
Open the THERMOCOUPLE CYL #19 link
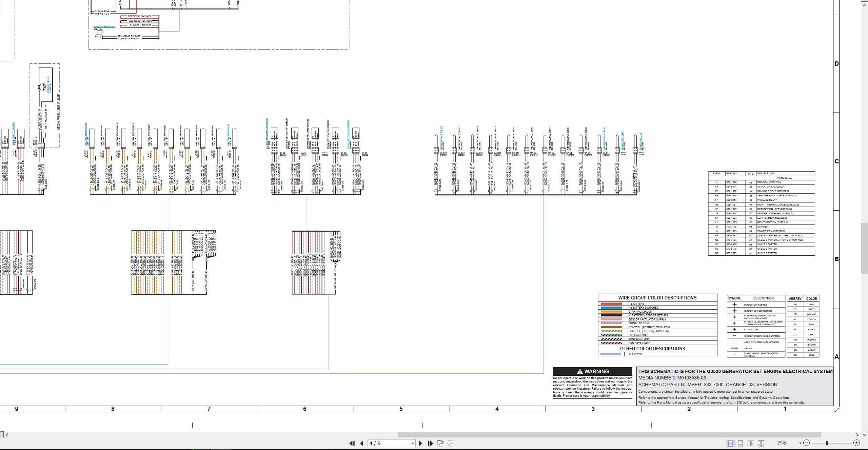[x=441, y=138]
